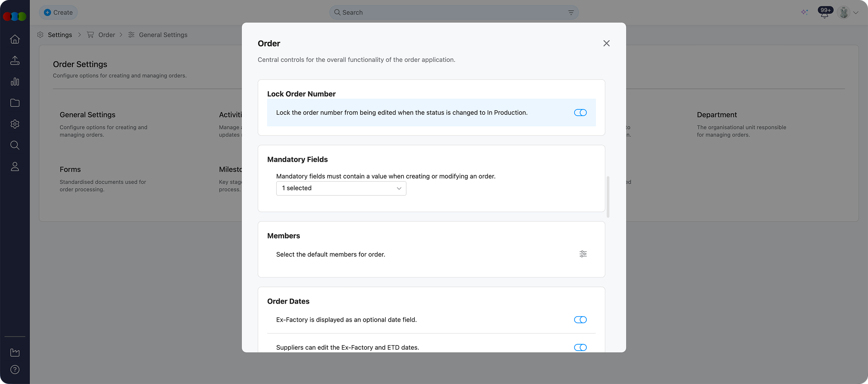
Task: Click the user profile icon in sidebar
Action: coord(15,167)
